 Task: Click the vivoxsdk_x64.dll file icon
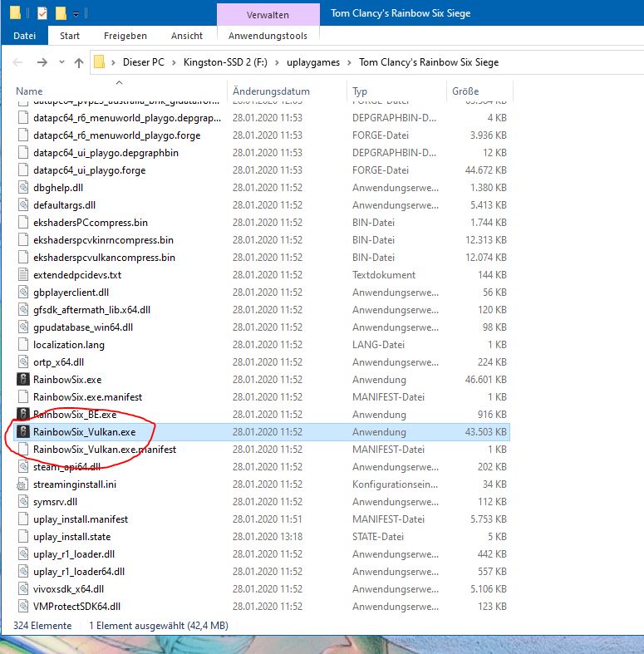click(23, 589)
